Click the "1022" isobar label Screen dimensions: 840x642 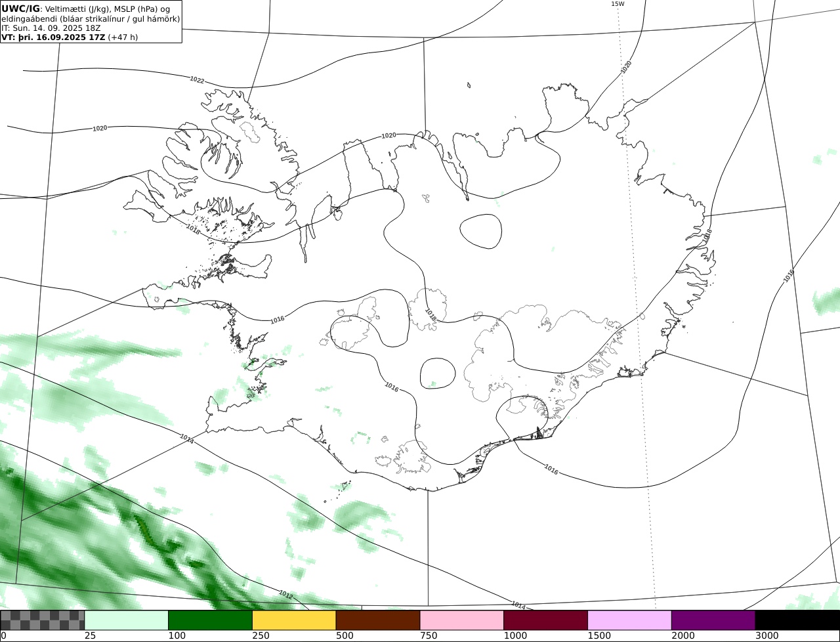[x=197, y=80]
